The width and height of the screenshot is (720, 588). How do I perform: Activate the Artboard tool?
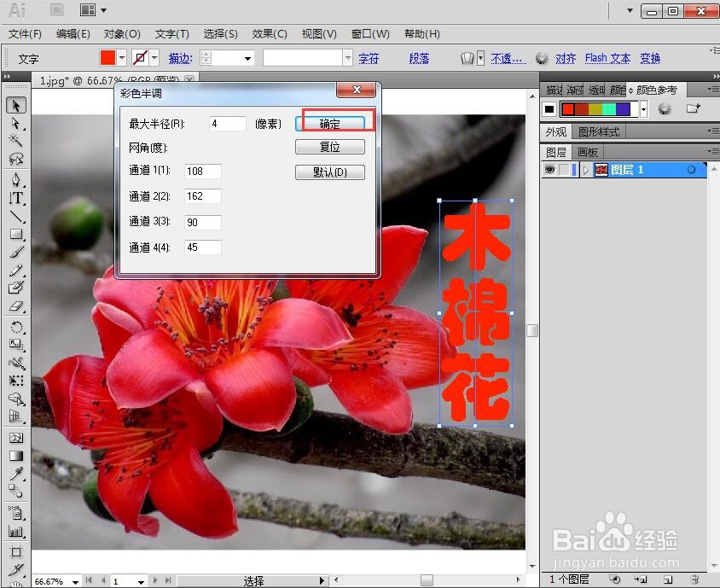(x=16, y=551)
